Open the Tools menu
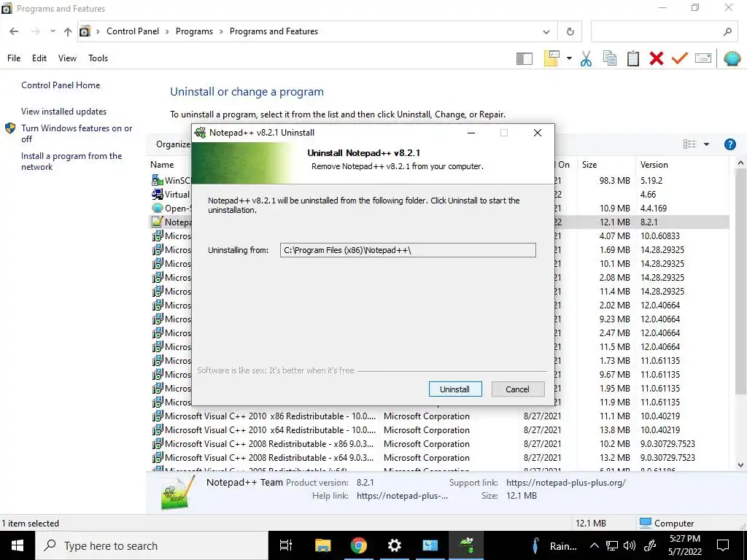This screenshot has height=560, width=747. point(98,58)
